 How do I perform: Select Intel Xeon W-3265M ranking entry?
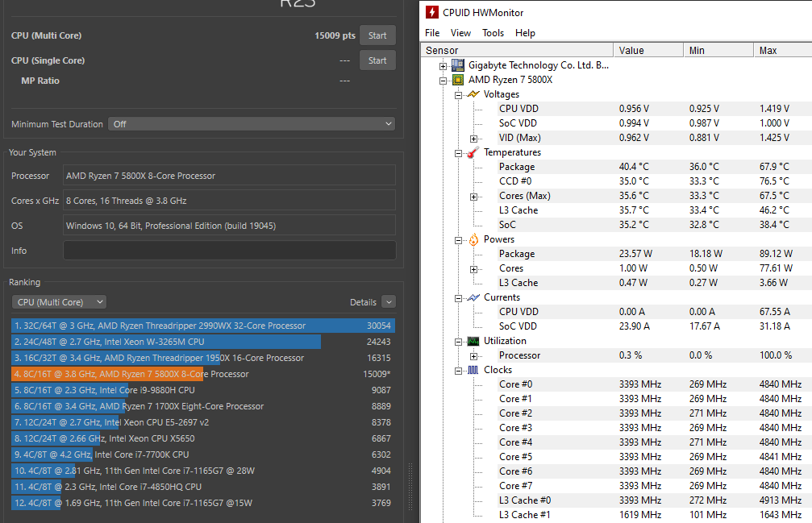(x=203, y=342)
